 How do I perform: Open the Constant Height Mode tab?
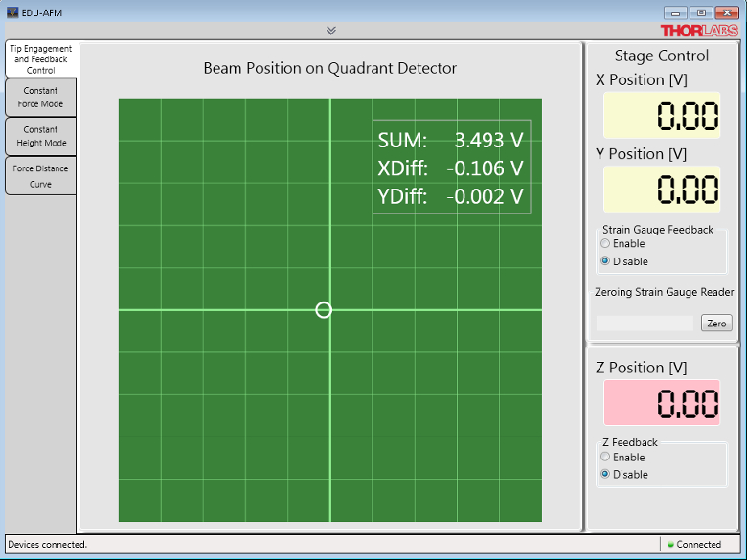click(40, 136)
